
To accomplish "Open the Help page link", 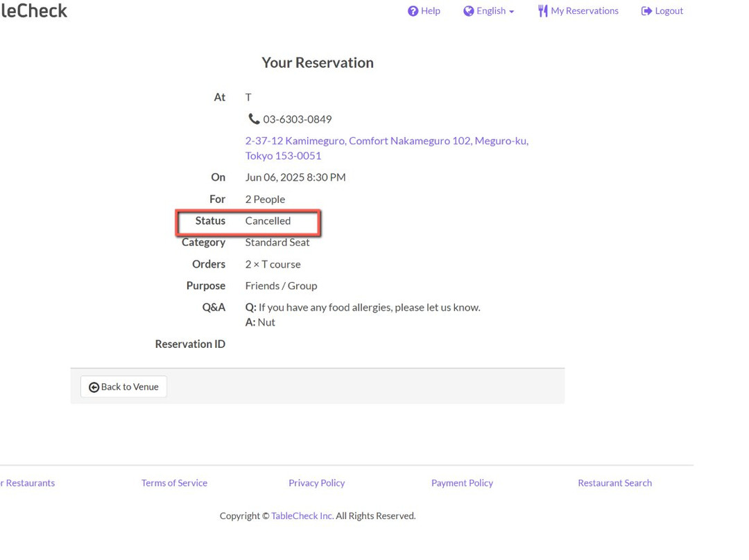I will [430, 11].
